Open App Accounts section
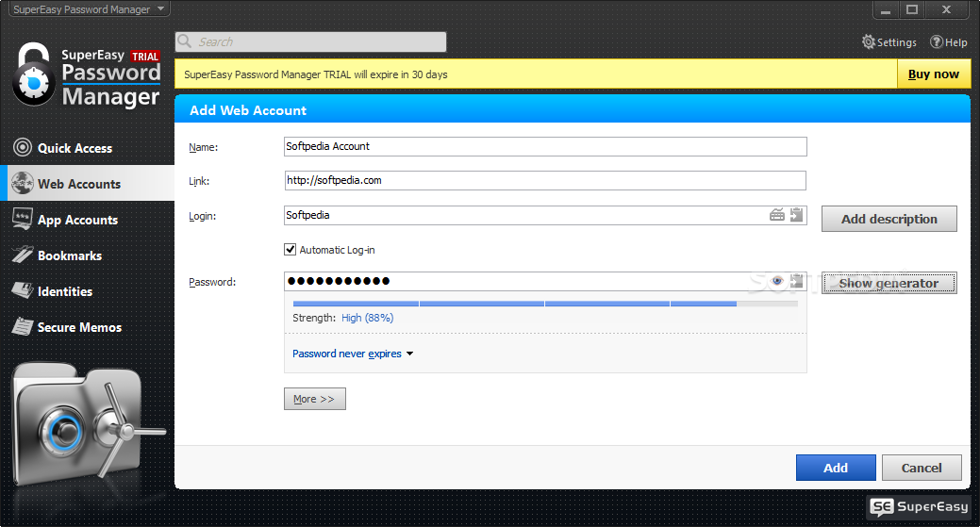 pyautogui.click(x=87, y=220)
